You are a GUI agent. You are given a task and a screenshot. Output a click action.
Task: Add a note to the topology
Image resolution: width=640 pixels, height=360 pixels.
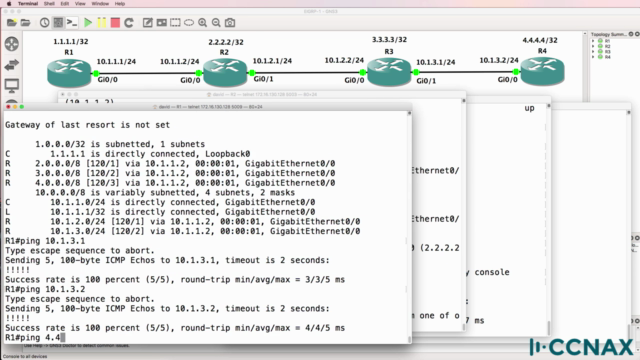147,22
